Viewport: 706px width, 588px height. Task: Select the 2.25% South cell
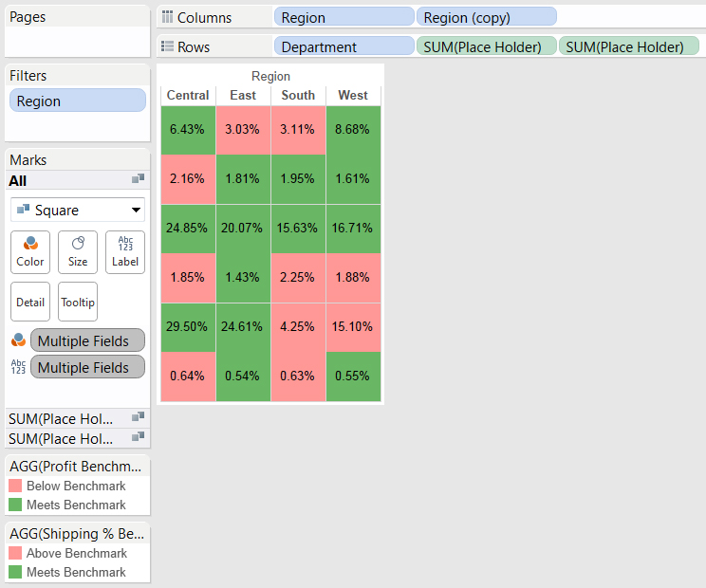pyautogui.click(x=298, y=278)
